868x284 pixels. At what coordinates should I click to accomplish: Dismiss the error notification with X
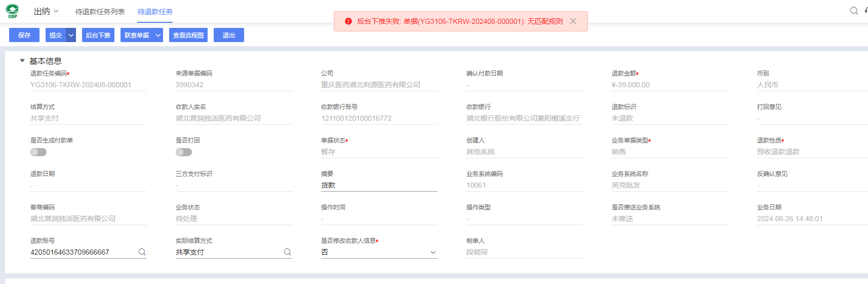573,21
